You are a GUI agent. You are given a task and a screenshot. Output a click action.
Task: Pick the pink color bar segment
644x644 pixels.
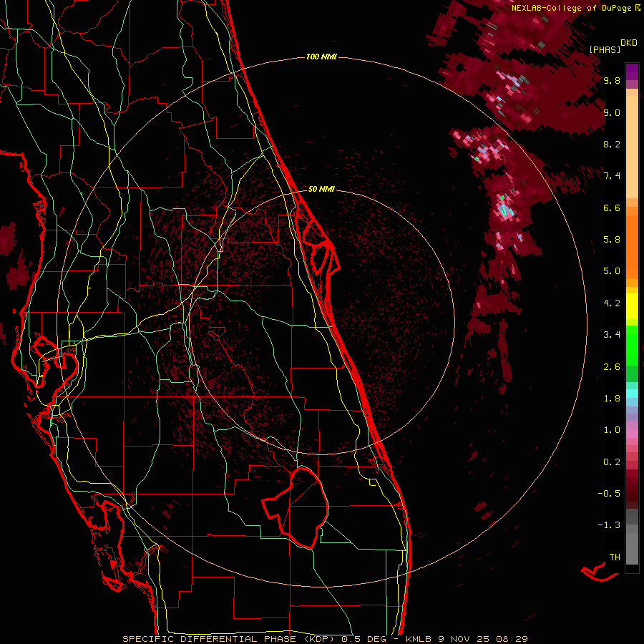tap(632, 434)
